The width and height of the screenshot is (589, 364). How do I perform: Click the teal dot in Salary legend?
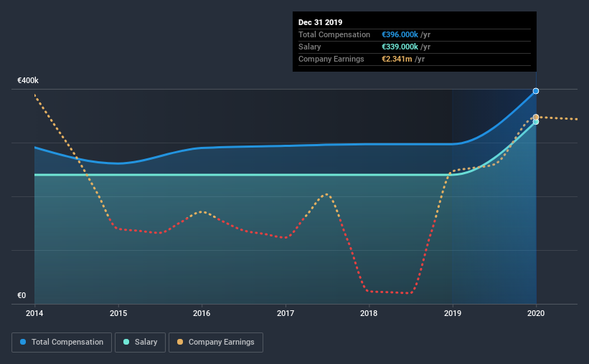(x=126, y=342)
